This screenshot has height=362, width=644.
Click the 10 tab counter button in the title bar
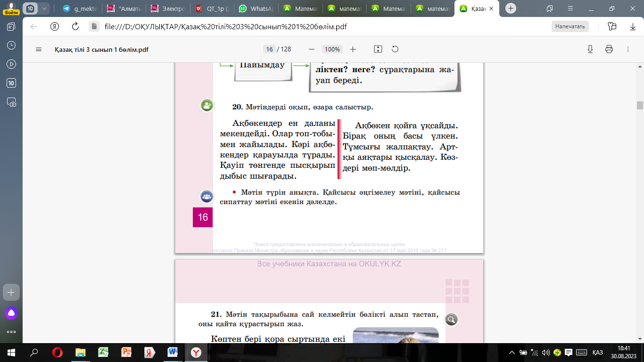30,8
